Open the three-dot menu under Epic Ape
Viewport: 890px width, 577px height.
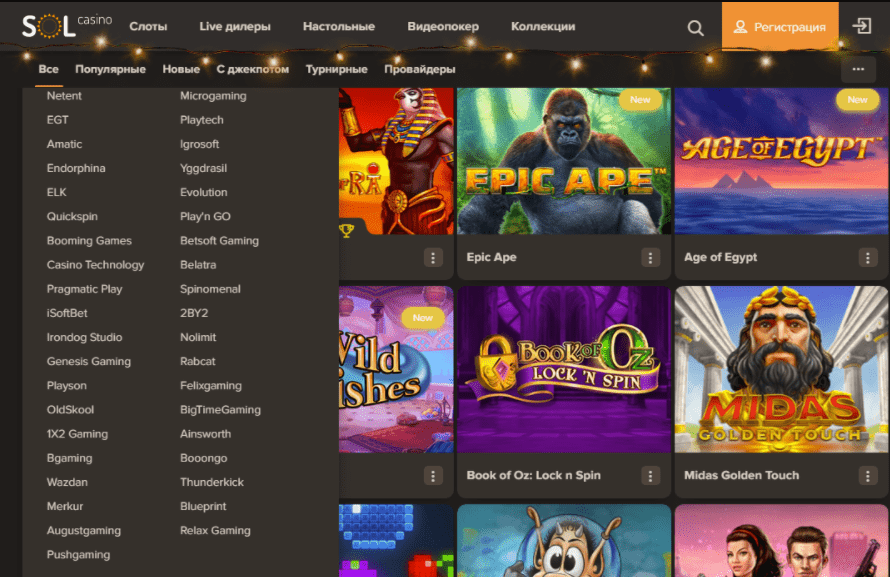point(650,258)
